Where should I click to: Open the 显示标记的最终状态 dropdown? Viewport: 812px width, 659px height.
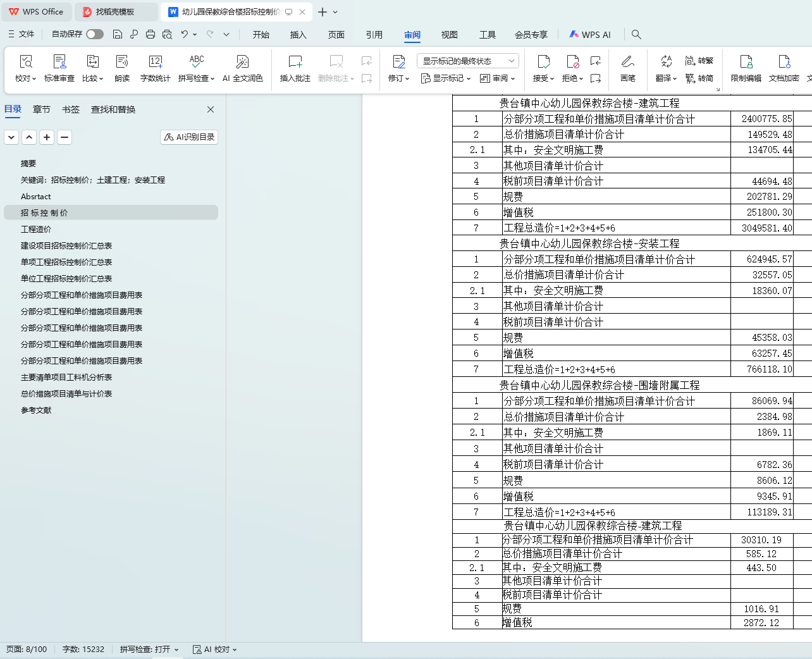467,61
